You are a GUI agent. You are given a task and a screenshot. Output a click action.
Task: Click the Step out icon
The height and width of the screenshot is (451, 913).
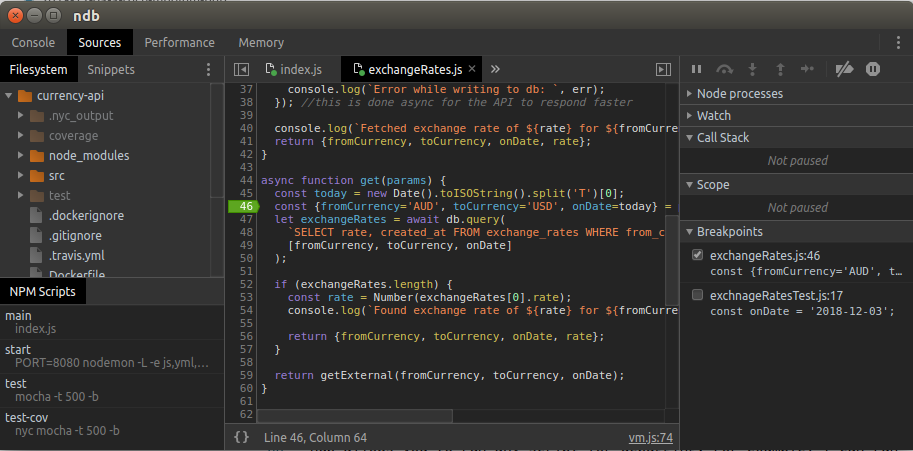[780, 69]
